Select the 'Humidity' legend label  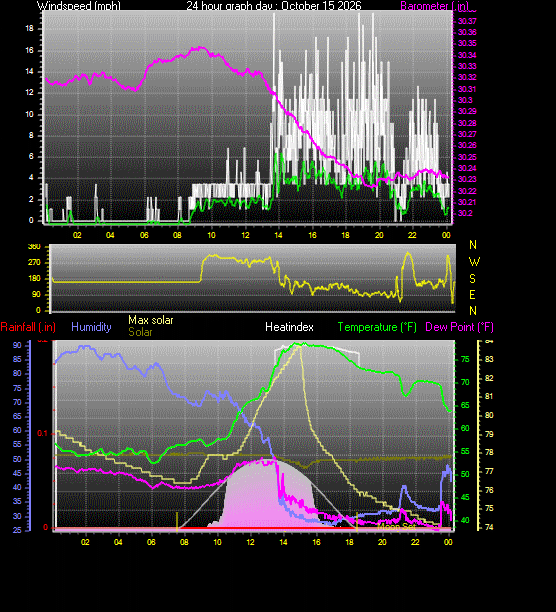(x=91, y=327)
